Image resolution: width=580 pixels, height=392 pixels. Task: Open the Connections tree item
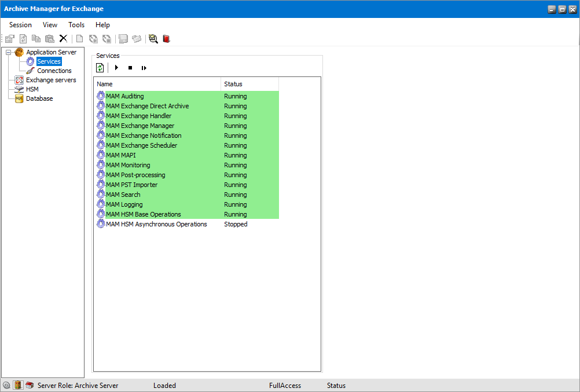(x=54, y=71)
